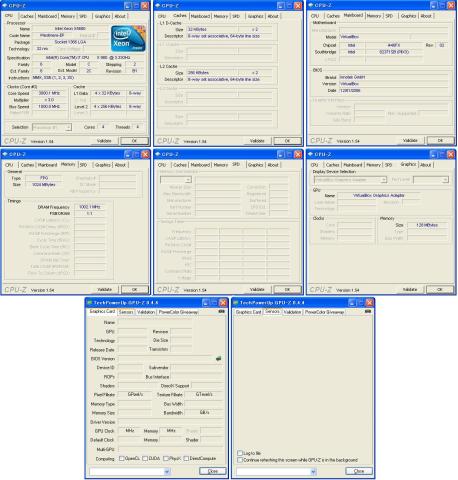Click camera screenshot icon in GPU-Z Graphics Card window
Screen dimensions: 458x480
click(x=221, y=311)
